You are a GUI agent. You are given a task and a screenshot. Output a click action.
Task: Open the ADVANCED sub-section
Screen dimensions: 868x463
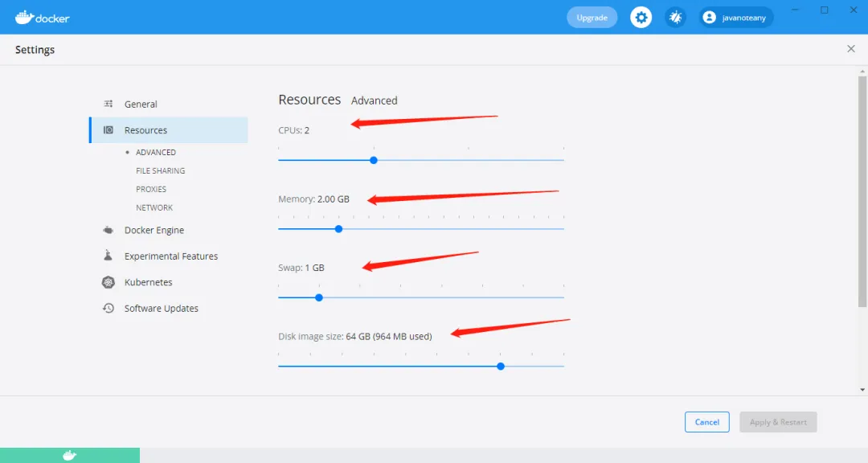tap(156, 152)
